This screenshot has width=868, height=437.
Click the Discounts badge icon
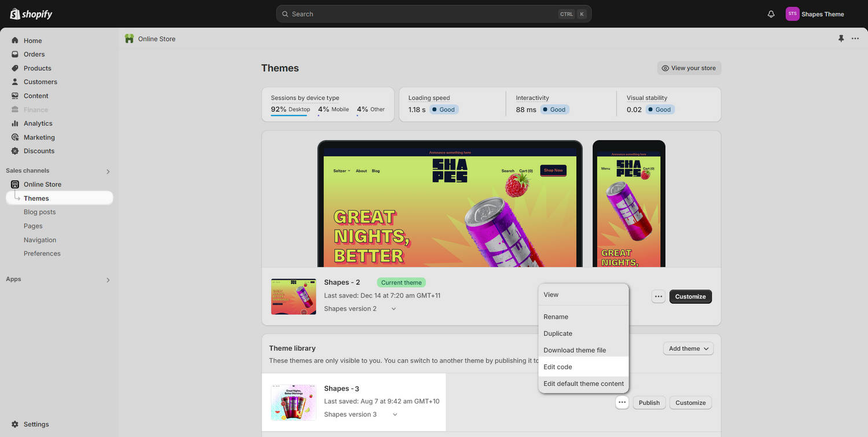pos(15,151)
